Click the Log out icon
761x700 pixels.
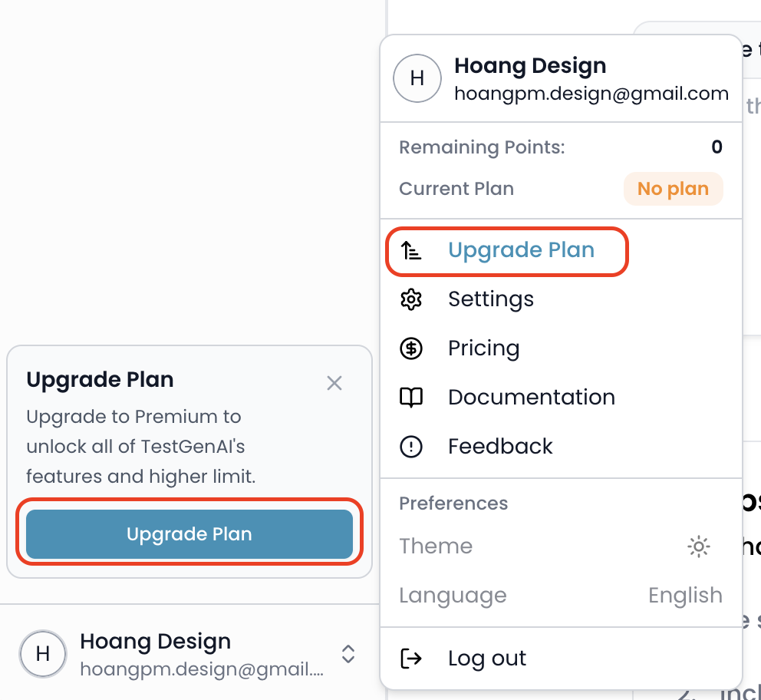(411, 658)
